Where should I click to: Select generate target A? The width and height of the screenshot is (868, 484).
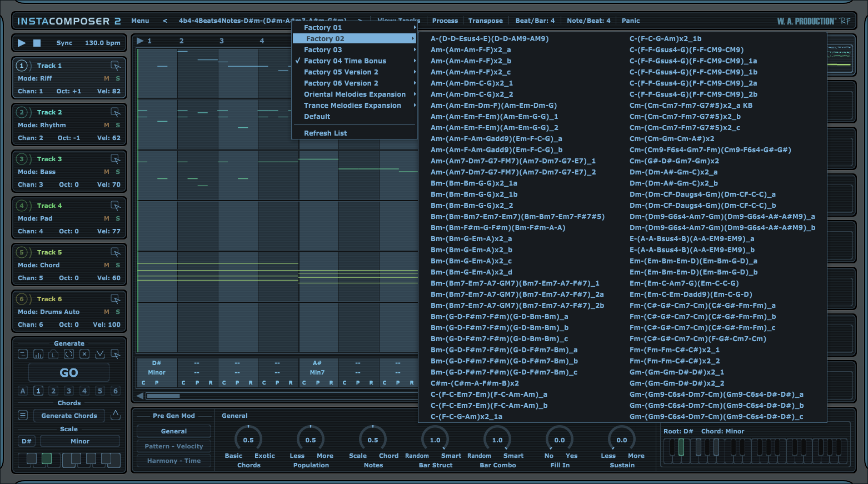pos(23,391)
